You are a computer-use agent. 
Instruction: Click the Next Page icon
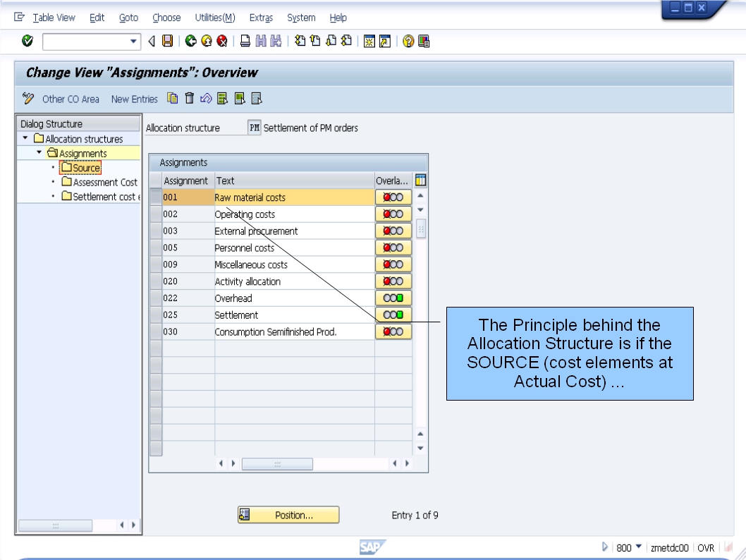331,41
